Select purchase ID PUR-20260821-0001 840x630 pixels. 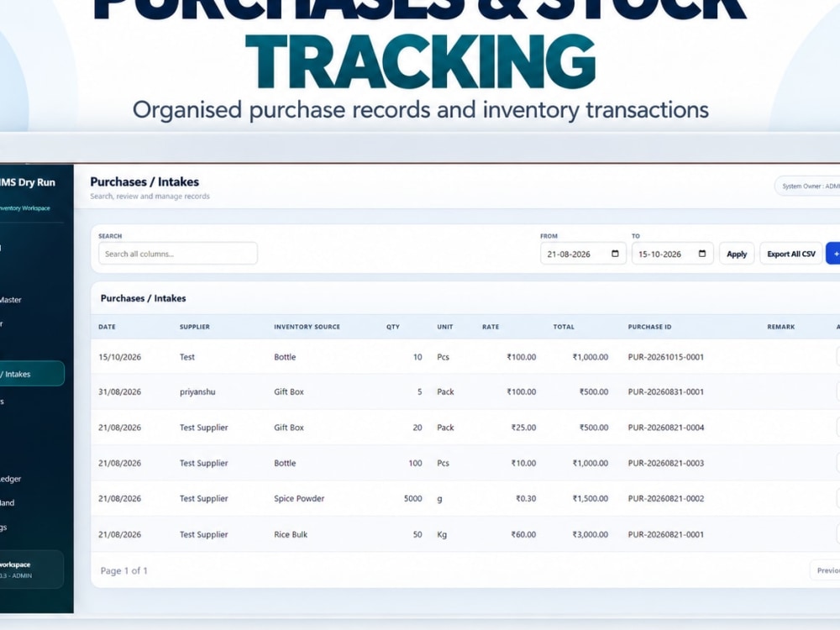pyautogui.click(x=666, y=534)
